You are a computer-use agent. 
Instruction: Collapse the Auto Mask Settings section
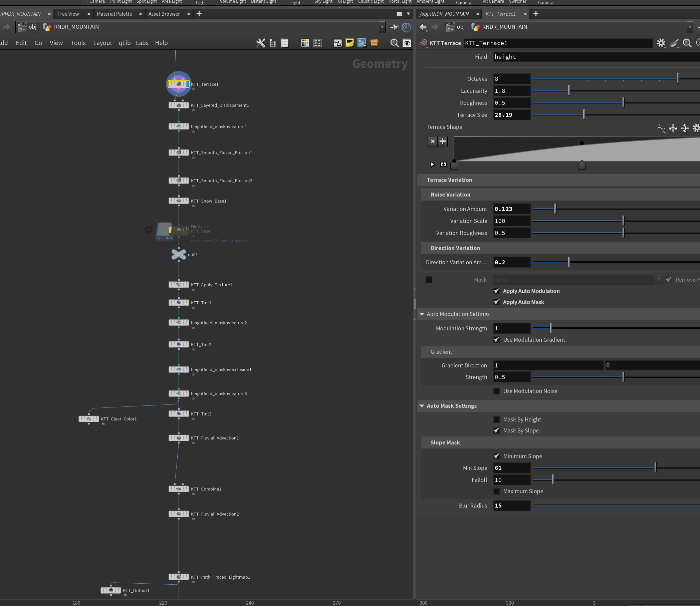(422, 406)
